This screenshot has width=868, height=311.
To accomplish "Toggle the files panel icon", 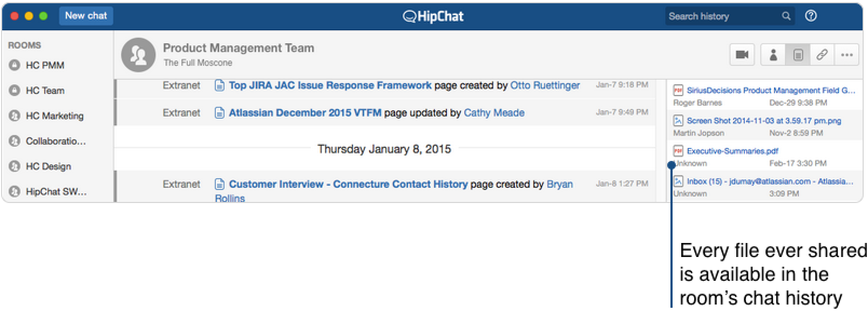I will (798, 55).
